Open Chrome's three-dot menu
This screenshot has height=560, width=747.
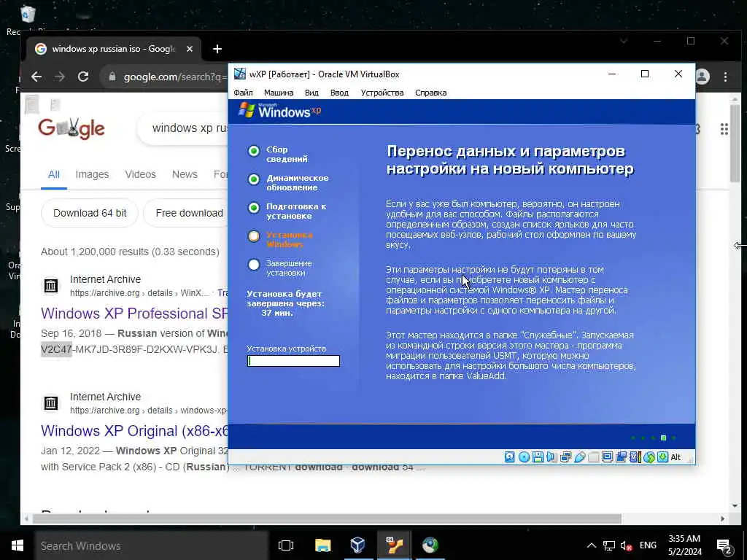(725, 77)
